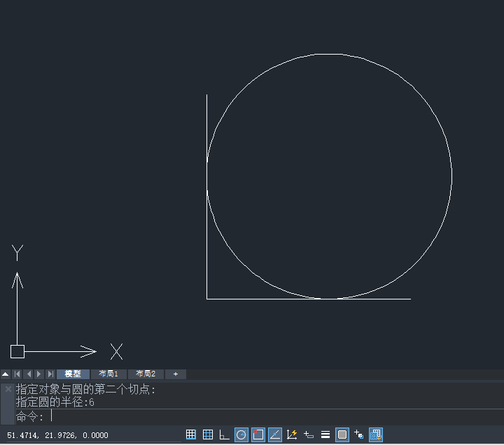Viewport: 504px width, 445px height.
Task: Toggle transparency display with dotted-square icon
Action: (x=342, y=435)
